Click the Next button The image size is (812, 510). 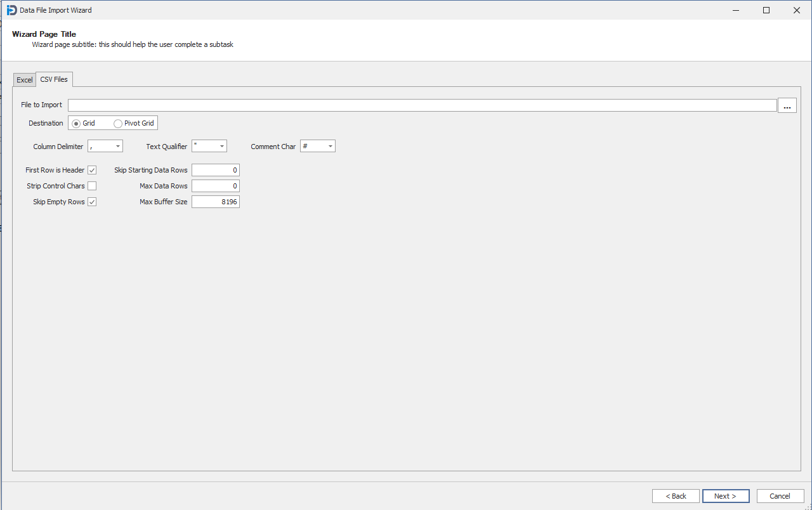[x=726, y=496]
